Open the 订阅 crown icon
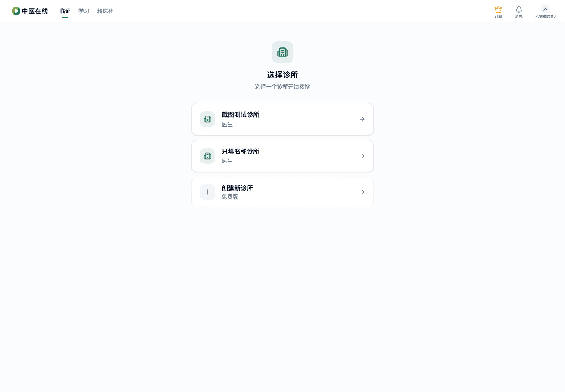Image resolution: width=565 pixels, height=392 pixels. [x=498, y=9]
